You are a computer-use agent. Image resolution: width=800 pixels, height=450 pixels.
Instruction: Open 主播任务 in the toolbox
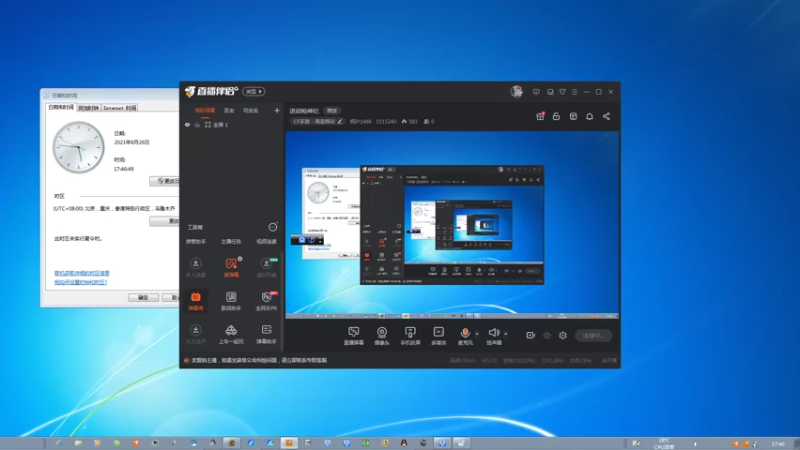pos(231,241)
